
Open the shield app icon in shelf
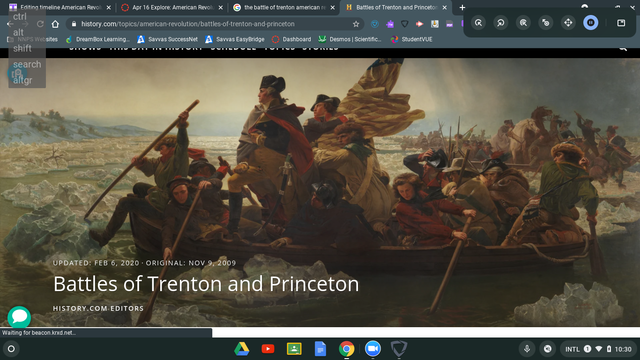(x=399, y=349)
